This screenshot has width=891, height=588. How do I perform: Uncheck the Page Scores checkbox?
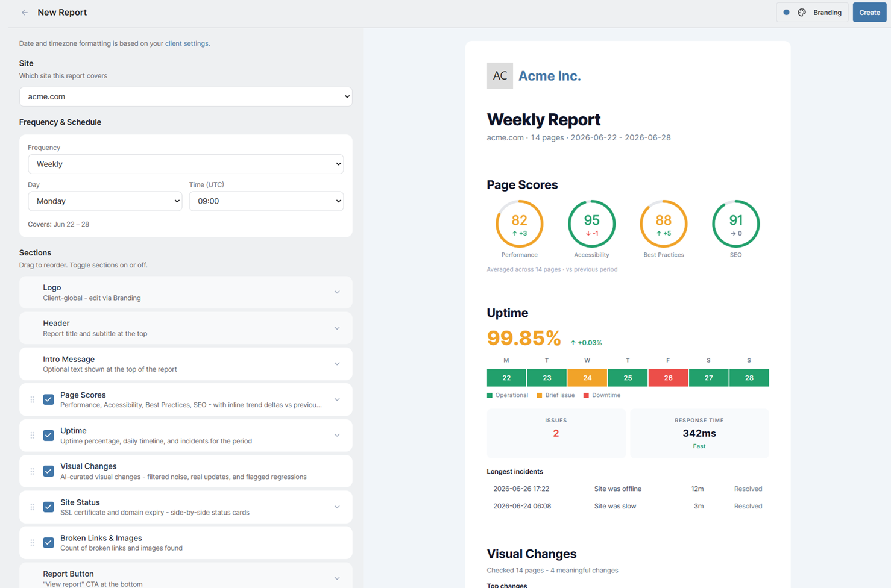coord(49,399)
